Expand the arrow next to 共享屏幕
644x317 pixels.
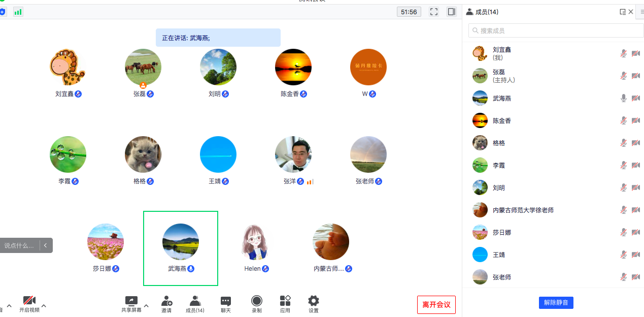pyautogui.click(x=146, y=306)
